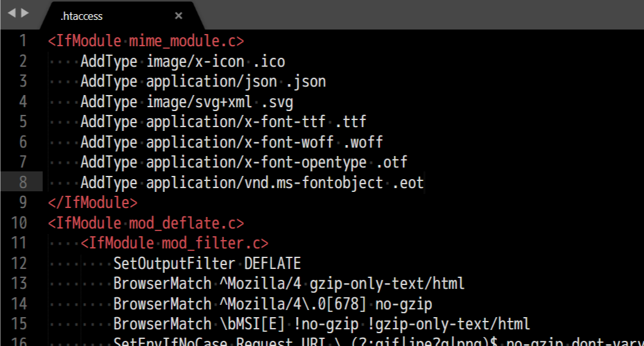Image resolution: width=644 pixels, height=346 pixels.
Task: Close the .htaccess tab
Action: pyautogui.click(x=178, y=16)
